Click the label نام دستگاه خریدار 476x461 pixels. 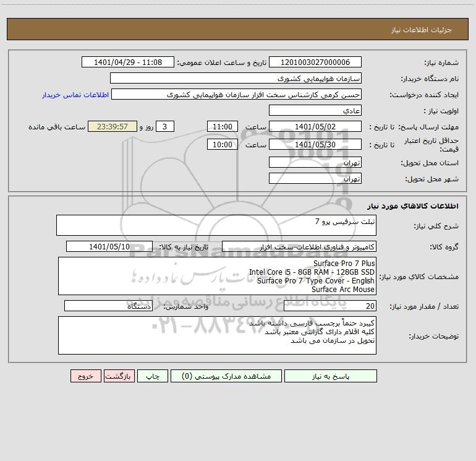[x=430, y=79]
